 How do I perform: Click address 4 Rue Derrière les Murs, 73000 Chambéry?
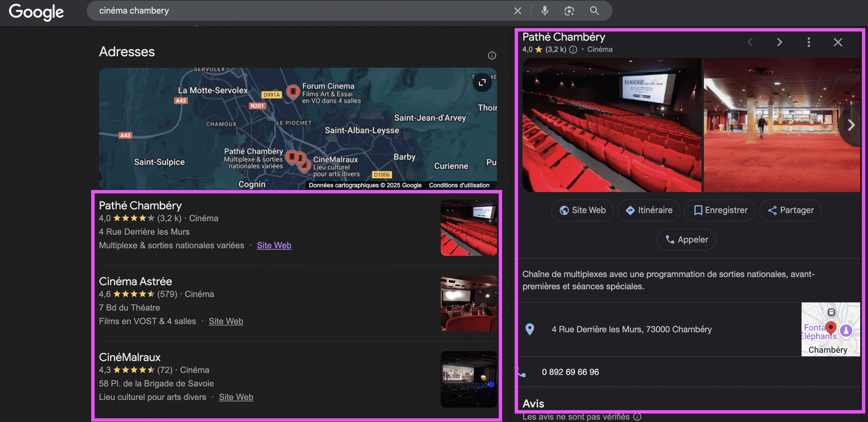pos(632,329)
